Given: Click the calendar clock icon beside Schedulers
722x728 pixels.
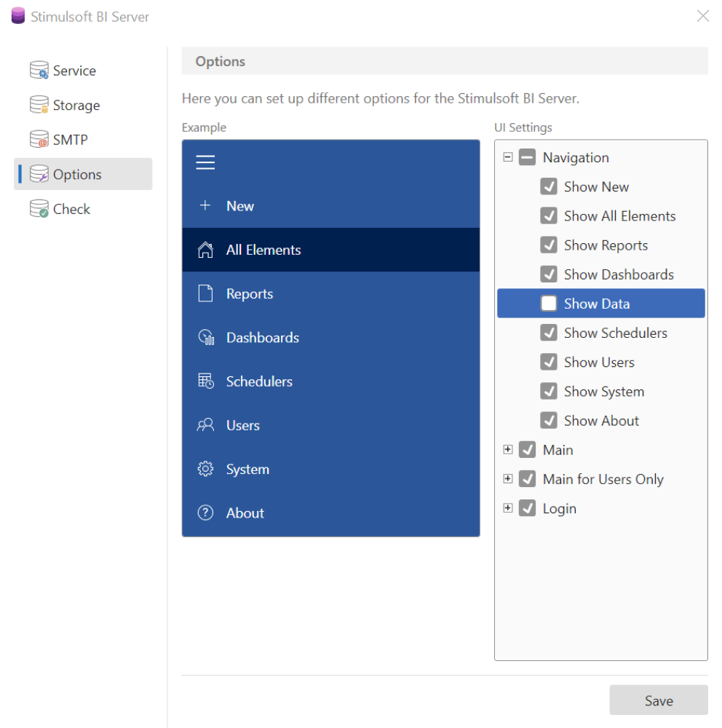Looking at the screenshot, I should tap(206, 381).
